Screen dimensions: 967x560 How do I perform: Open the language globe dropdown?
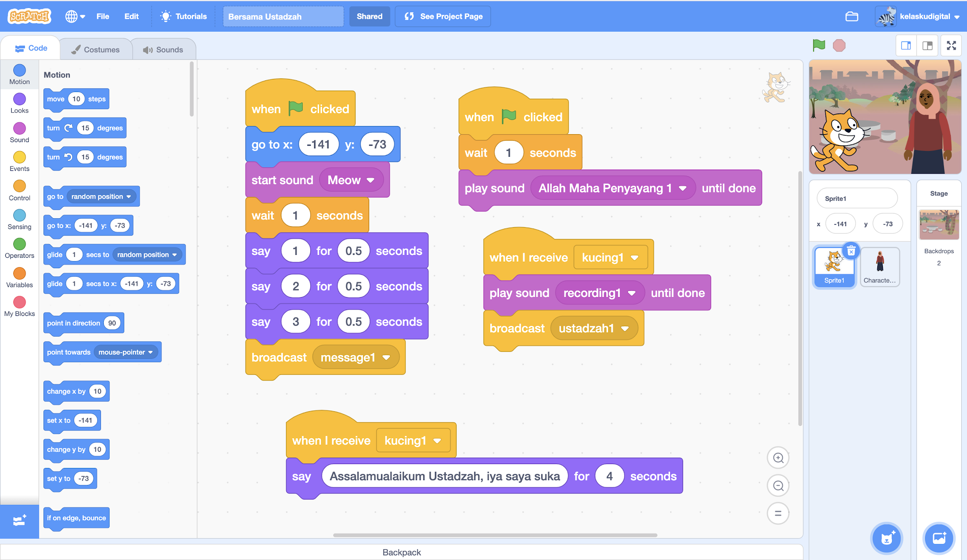(75, 17)
